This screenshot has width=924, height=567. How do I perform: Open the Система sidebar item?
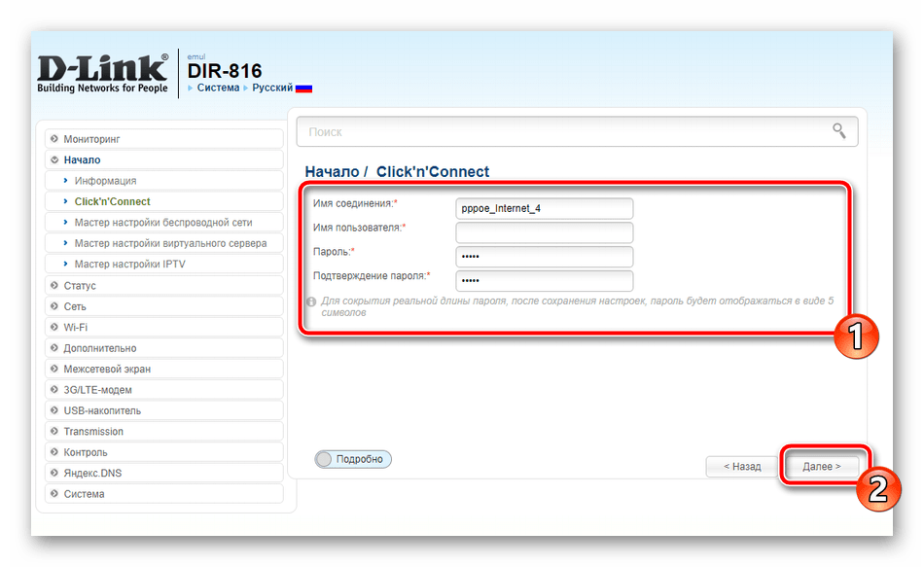163,494
